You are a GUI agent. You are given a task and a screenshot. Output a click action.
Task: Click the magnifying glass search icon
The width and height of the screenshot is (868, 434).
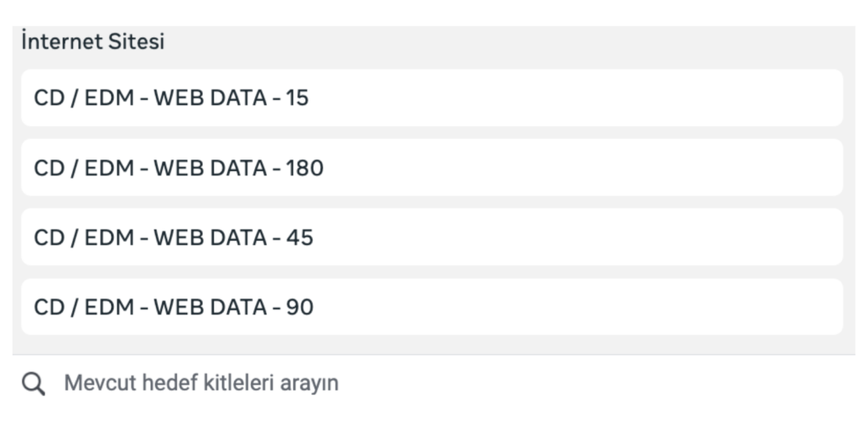click(x=33, y=383)
